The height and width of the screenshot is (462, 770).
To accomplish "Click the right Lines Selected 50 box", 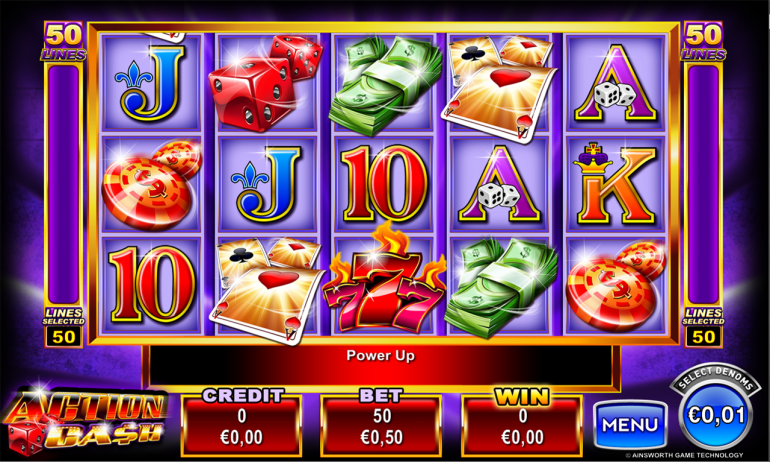I will [x=703, y=327].
